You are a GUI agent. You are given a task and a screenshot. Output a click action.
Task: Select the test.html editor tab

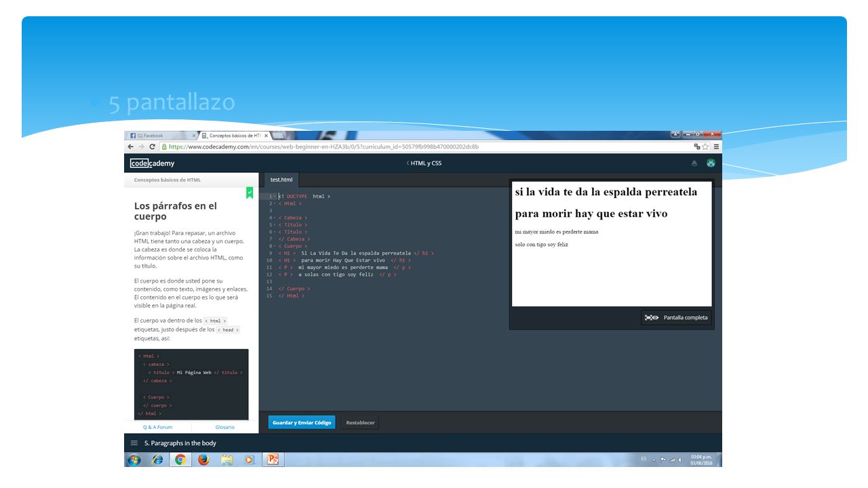tap(281, 180)
